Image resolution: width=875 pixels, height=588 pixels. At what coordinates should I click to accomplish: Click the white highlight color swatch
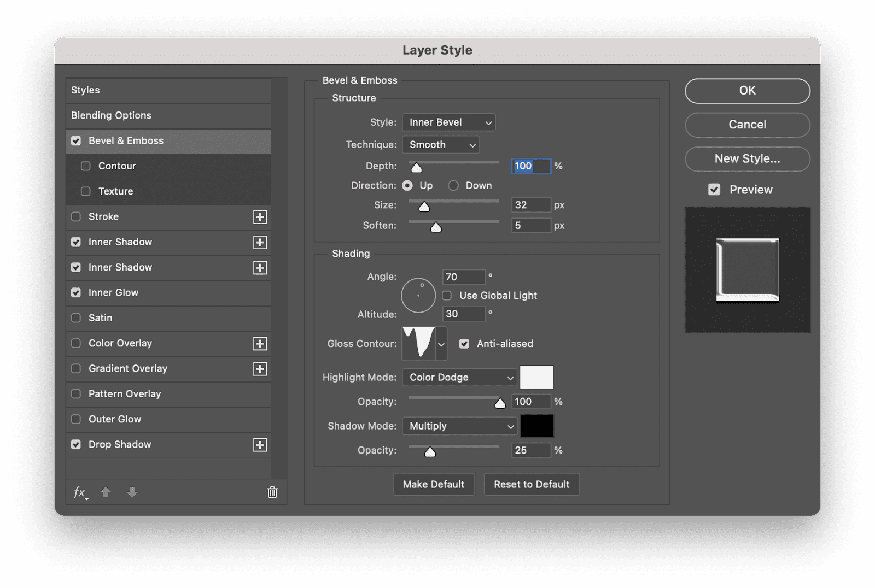tap(536, 377)
